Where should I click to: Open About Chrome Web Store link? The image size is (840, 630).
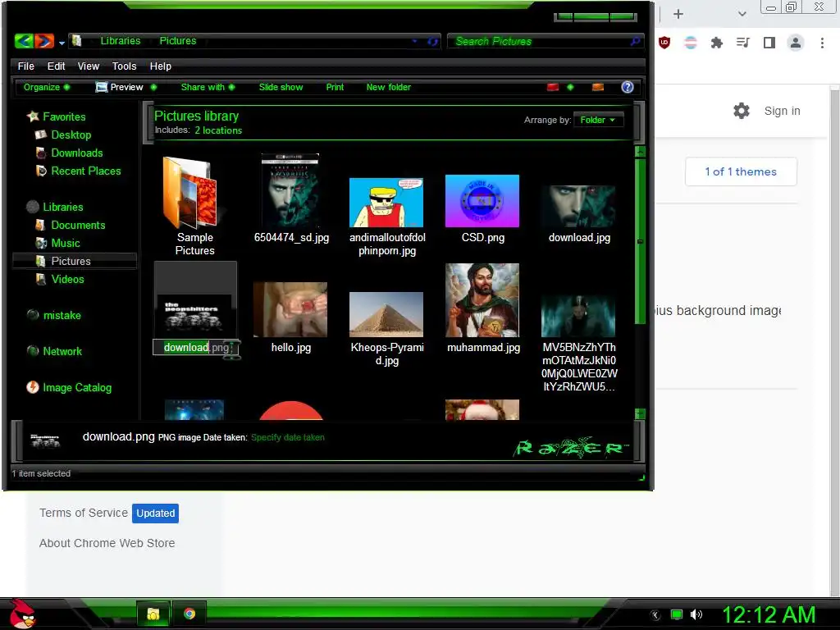point(107,543)
